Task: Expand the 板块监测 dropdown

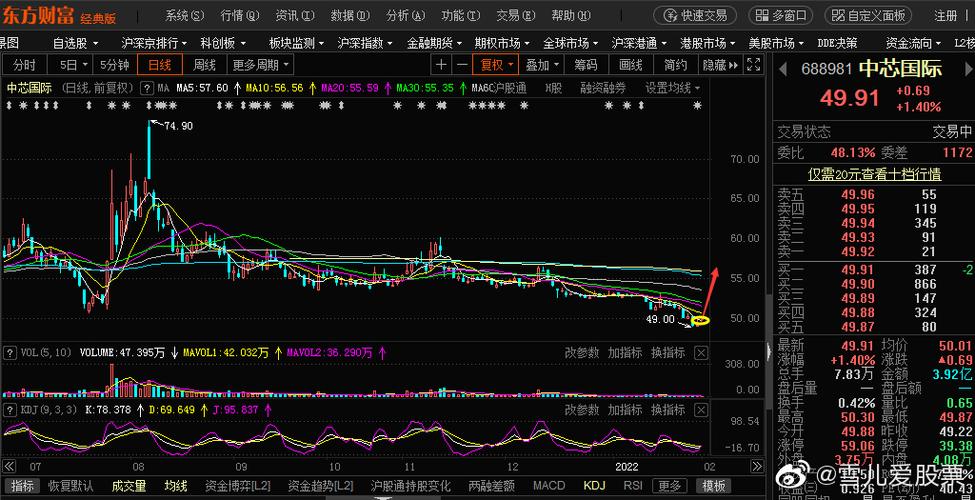Action: (x=296, y=43)
